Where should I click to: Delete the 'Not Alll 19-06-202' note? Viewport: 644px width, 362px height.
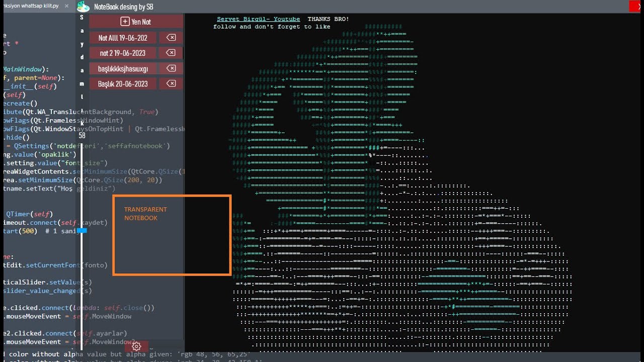coord(171,38)
